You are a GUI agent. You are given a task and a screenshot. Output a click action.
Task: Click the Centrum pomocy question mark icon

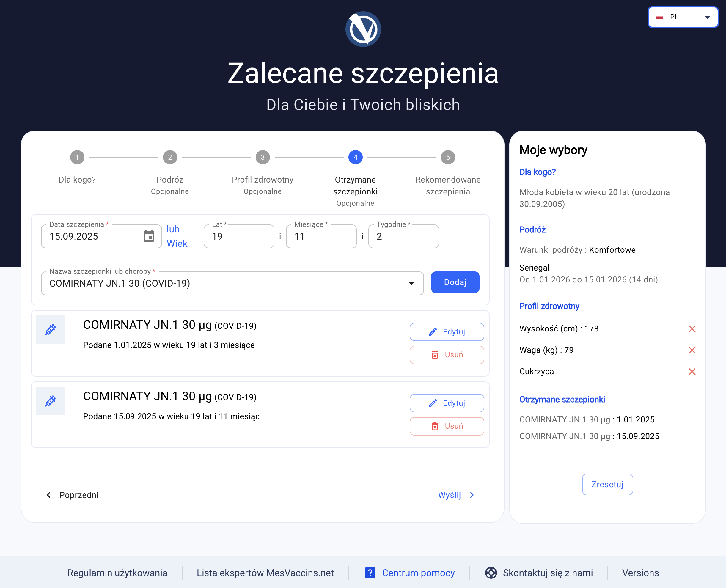(370, 573)
